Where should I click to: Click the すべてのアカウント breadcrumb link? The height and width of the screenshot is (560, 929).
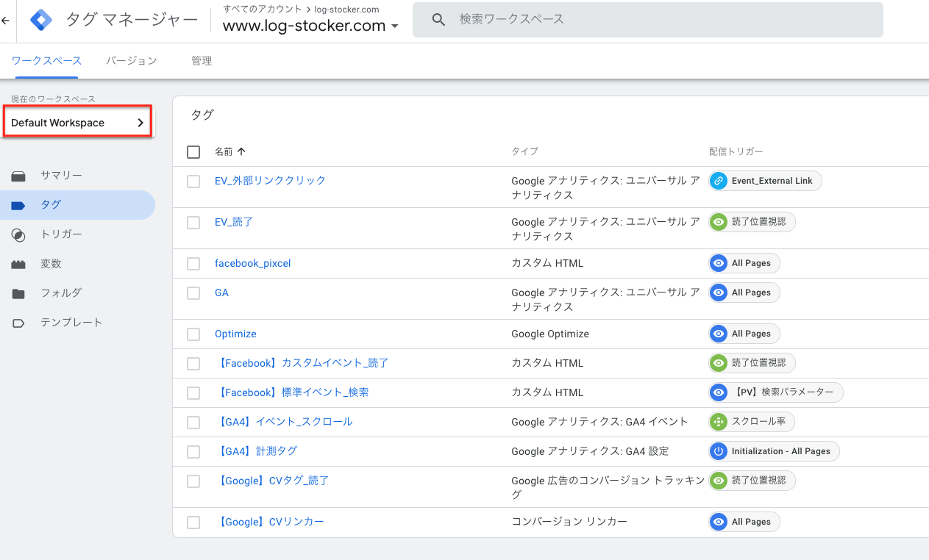pyautogui.click(x=262, y=9)
